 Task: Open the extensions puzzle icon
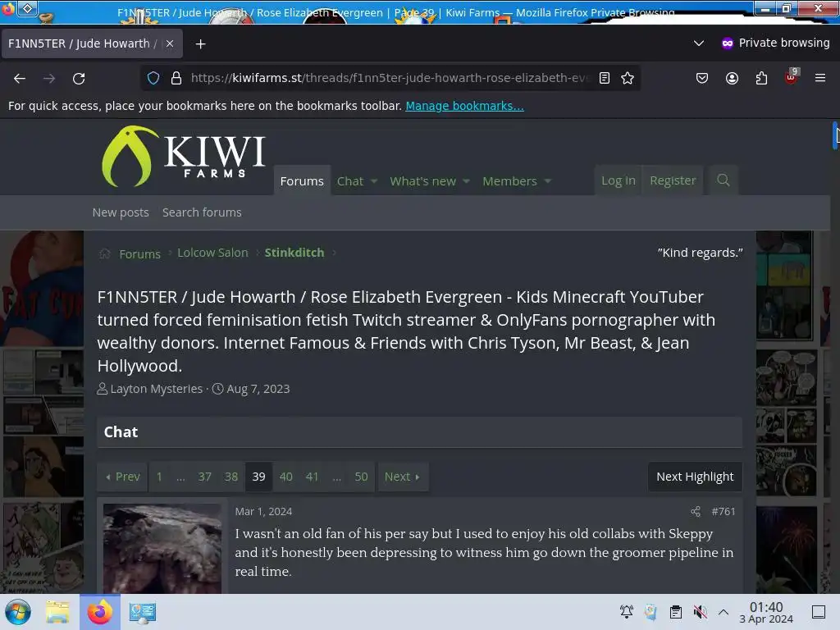[761, 78]
